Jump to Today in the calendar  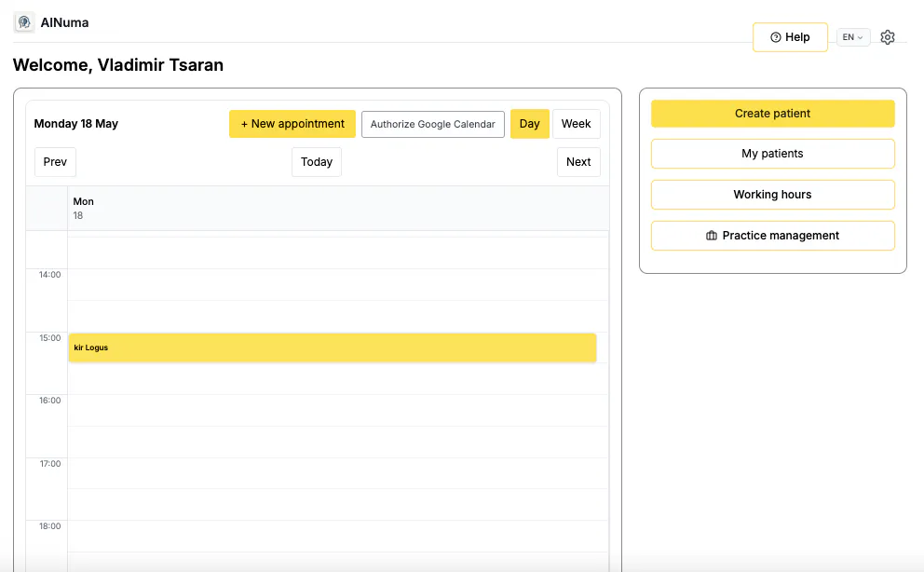point(317,162)
